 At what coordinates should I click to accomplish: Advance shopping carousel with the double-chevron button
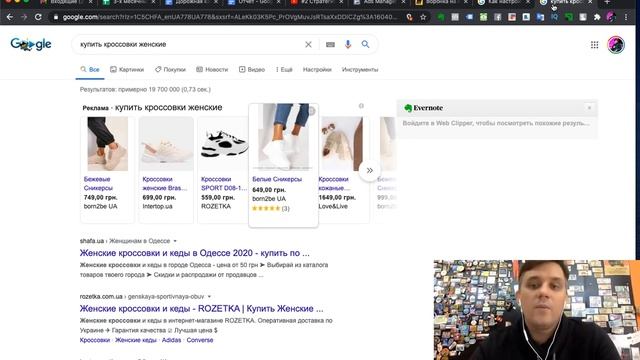(x=369, y=170)
